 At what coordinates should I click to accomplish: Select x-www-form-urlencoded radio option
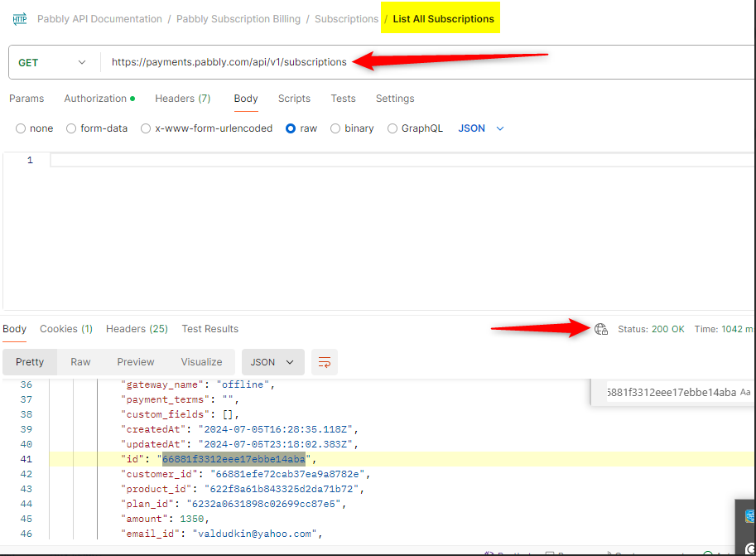click(x=146, y=128)
